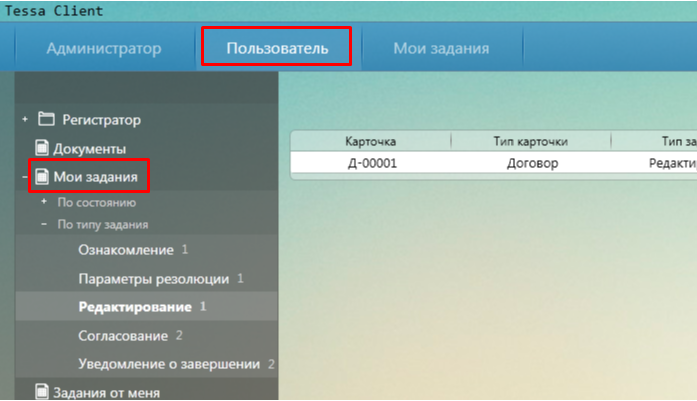
Task: Click the document icon beside Документы
Action: click(x=42, y=149)
